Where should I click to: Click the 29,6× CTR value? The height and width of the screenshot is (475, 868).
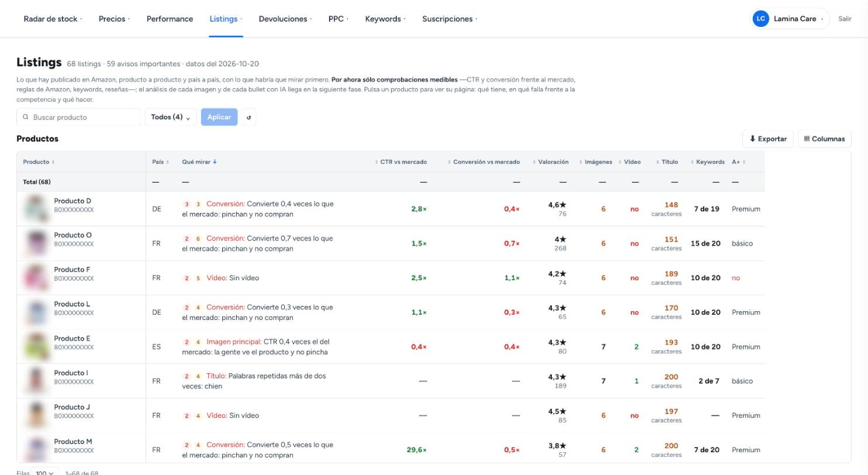pyautogui.click(x=417, y=450)
